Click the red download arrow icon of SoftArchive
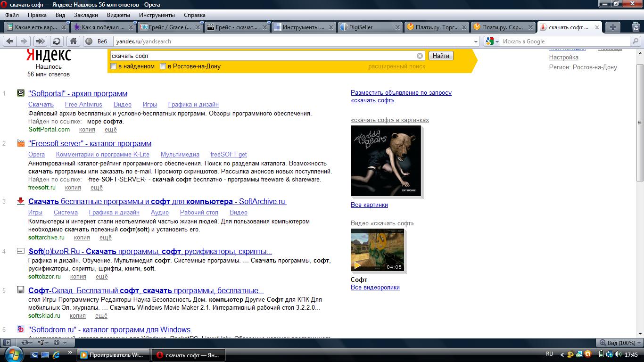 (x=20, y=201)
